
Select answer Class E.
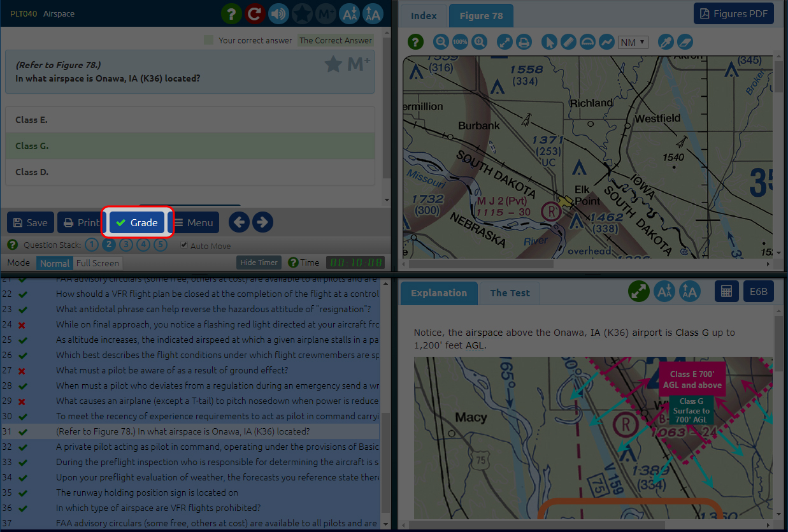(190, 120)
